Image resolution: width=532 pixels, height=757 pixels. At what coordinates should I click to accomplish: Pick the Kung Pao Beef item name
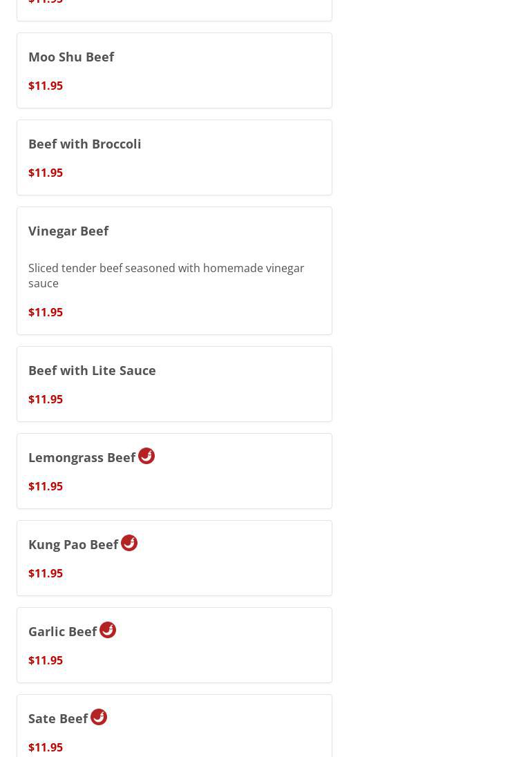(x=73, y=544)
